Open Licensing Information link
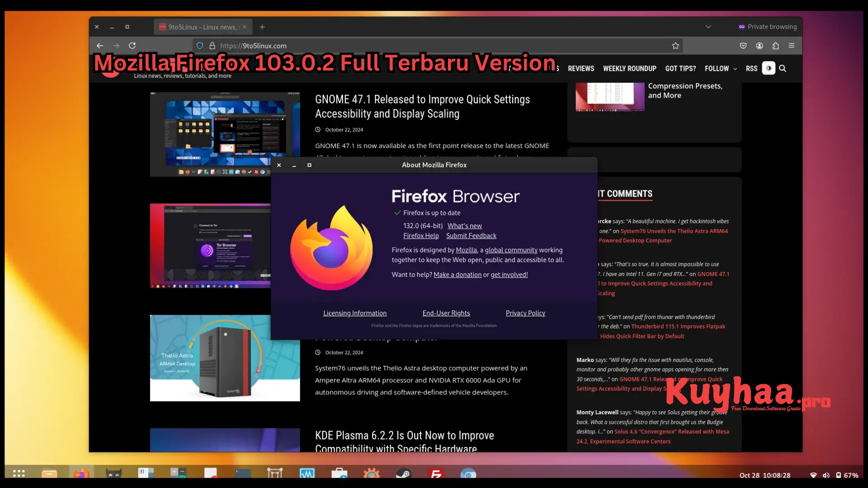Image resolution: width=868 pixels, height=488 pixels. point(355,313)
